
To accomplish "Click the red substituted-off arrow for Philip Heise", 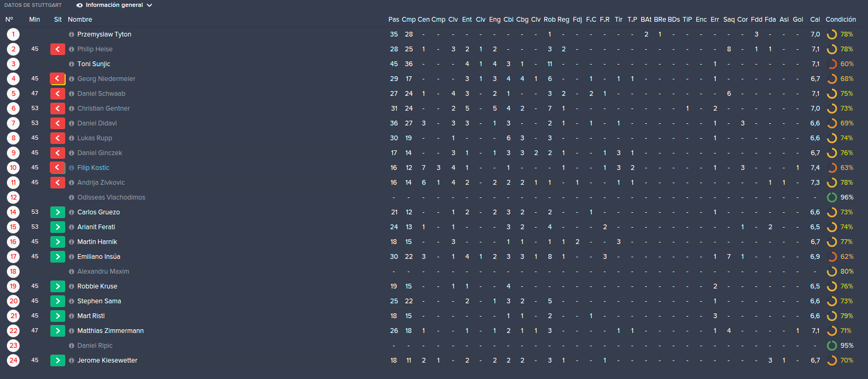I will [58, 49].
